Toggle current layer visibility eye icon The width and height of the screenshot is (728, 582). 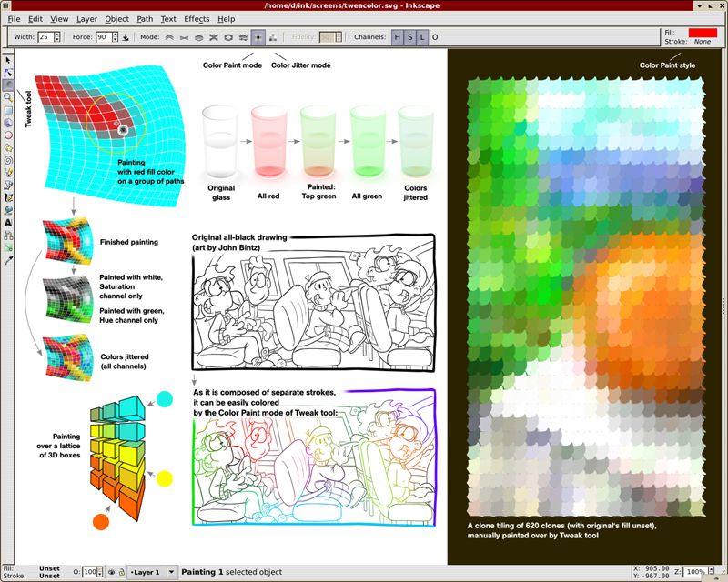tap(110, 572)
